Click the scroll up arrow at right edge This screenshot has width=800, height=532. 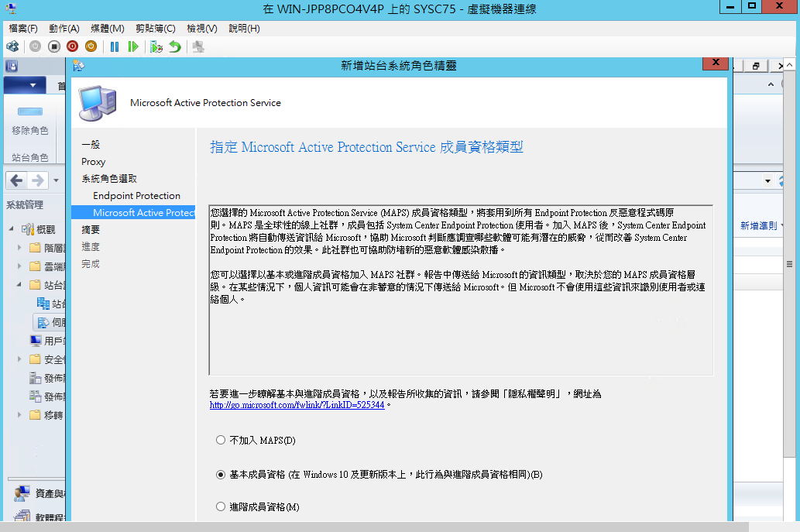tap(790, 65)
